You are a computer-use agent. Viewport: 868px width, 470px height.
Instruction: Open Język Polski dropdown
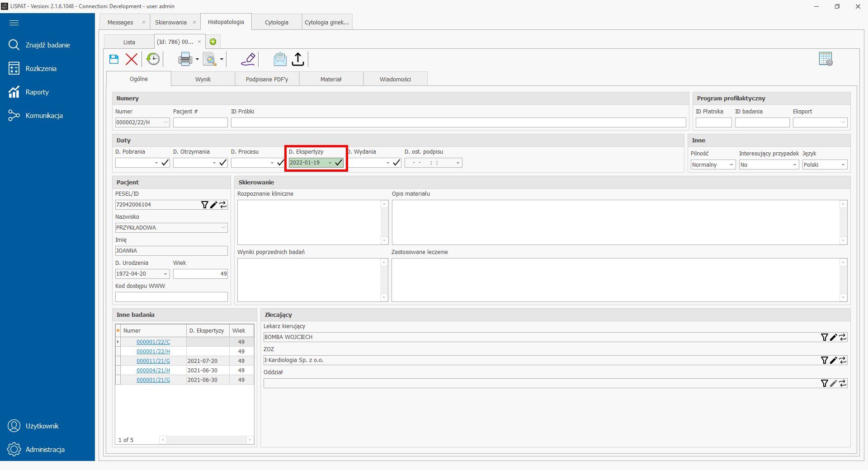(843, 165)
